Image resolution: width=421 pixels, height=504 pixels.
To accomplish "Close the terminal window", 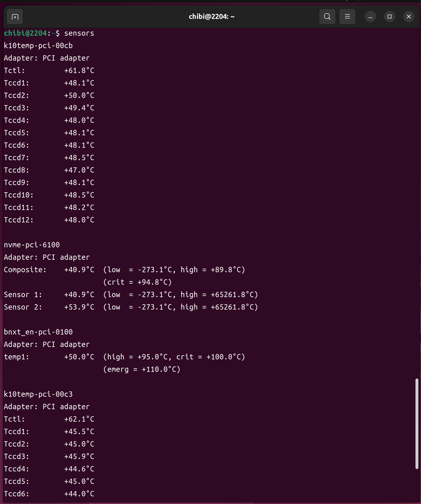I will click(x=408, y=17).
